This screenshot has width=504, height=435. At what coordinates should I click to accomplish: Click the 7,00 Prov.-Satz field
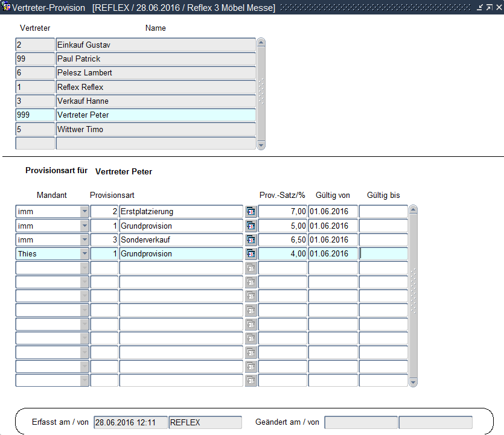coord(282,212)
